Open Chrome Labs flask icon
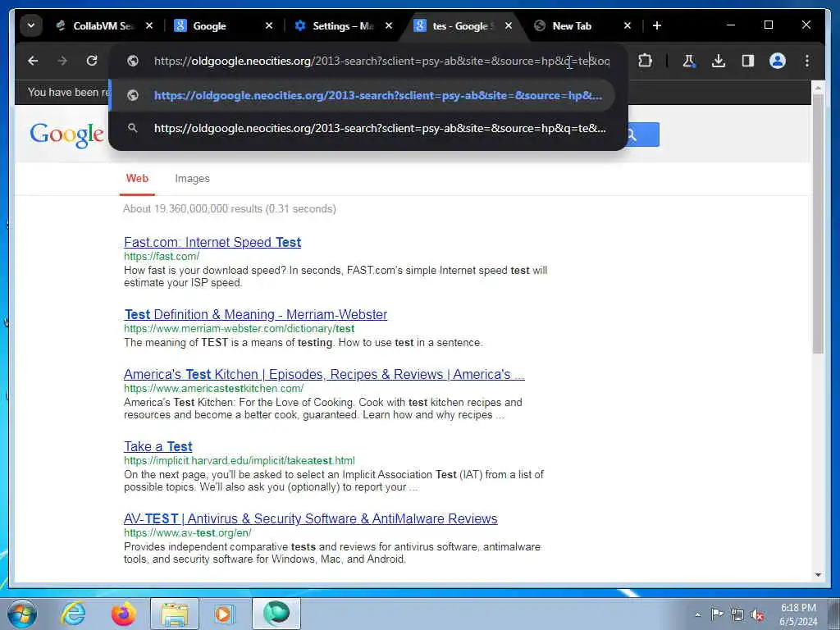 point(689,61)
